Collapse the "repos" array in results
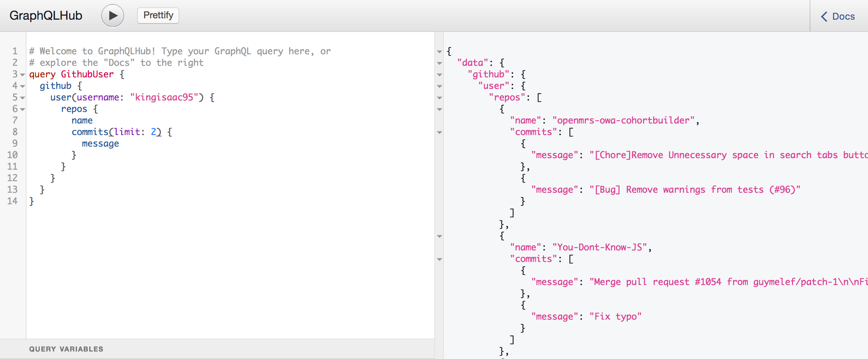Image resolution: width=868 pixels, height=359 pixels. click(439, 98)
